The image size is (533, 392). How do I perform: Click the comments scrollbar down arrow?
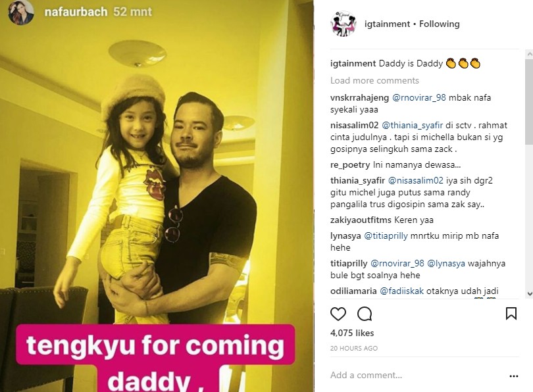(x=529, y=293)
